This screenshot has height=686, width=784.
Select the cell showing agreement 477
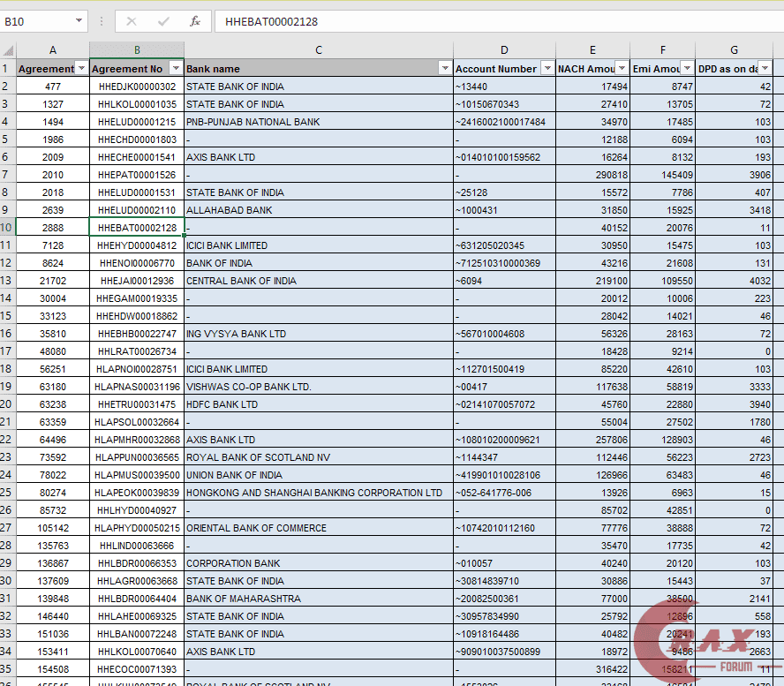[53, 87]
